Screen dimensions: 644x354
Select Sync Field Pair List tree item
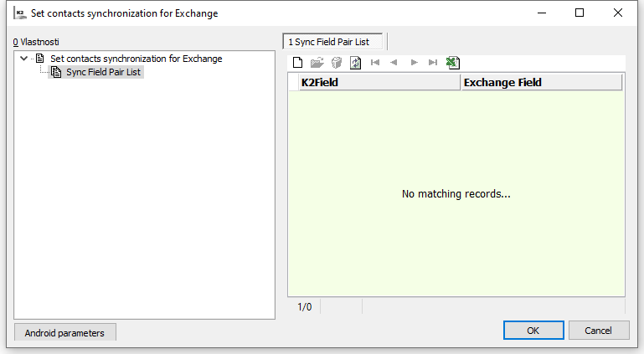click(x=103, y=72)
